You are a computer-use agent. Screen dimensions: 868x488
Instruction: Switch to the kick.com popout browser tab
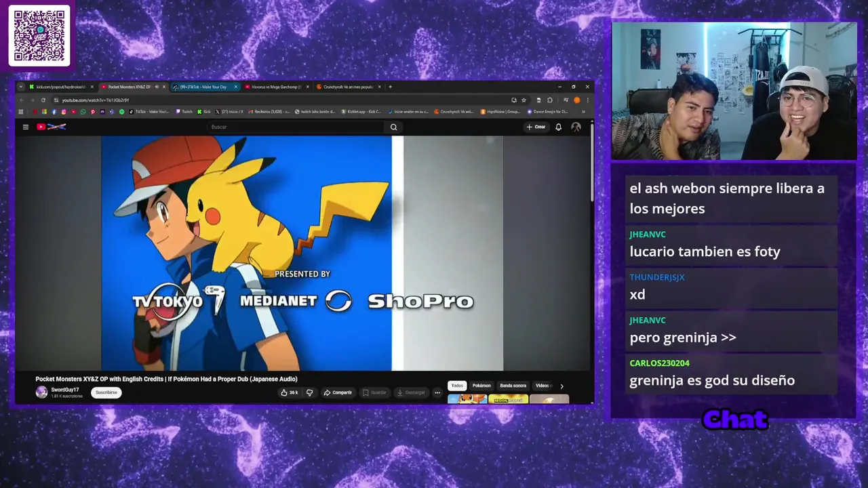pos(61,87)
